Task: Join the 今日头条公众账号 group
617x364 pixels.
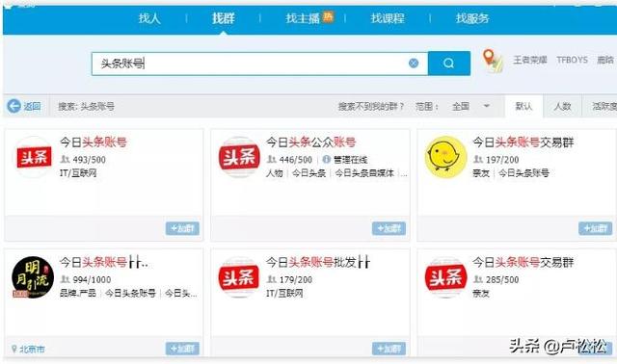Action: click(x=389, y=228)
